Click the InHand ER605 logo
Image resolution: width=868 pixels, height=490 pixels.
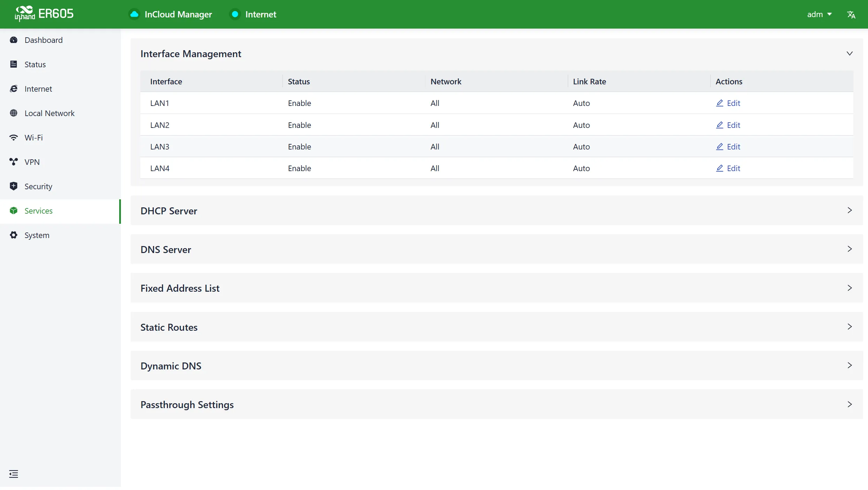pyautogui.click(x=44, y=14)
